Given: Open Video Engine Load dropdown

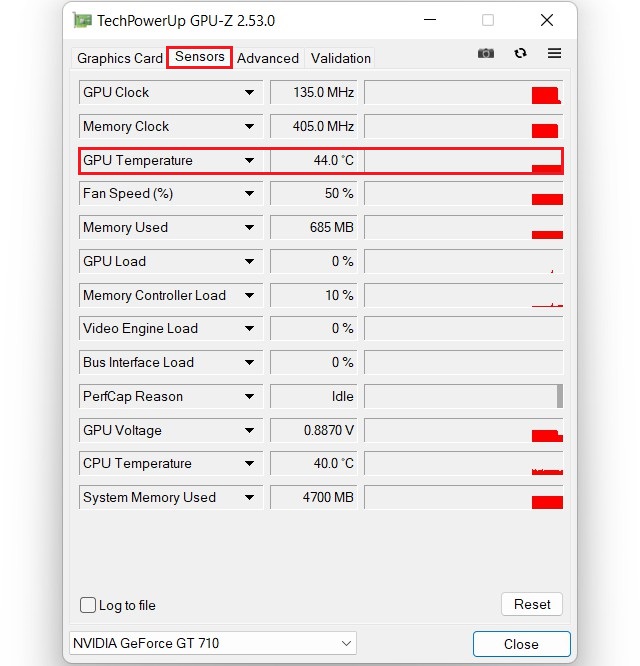Looking at the screenshot, I should [249, 328].
